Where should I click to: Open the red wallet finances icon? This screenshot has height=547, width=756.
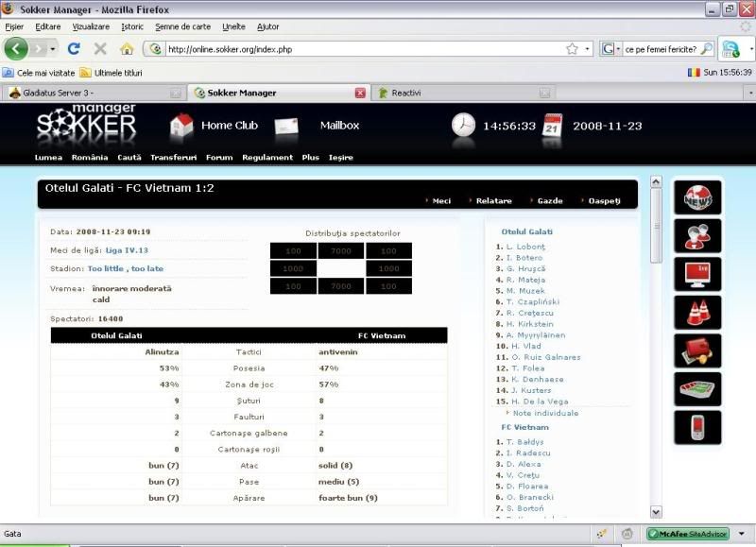(x=697, y=350)
